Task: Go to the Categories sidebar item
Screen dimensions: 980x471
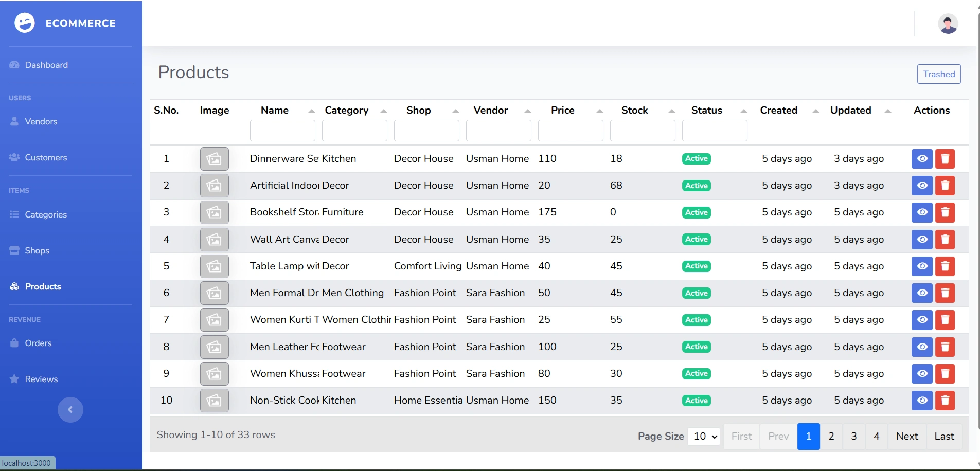Action: 46,214
